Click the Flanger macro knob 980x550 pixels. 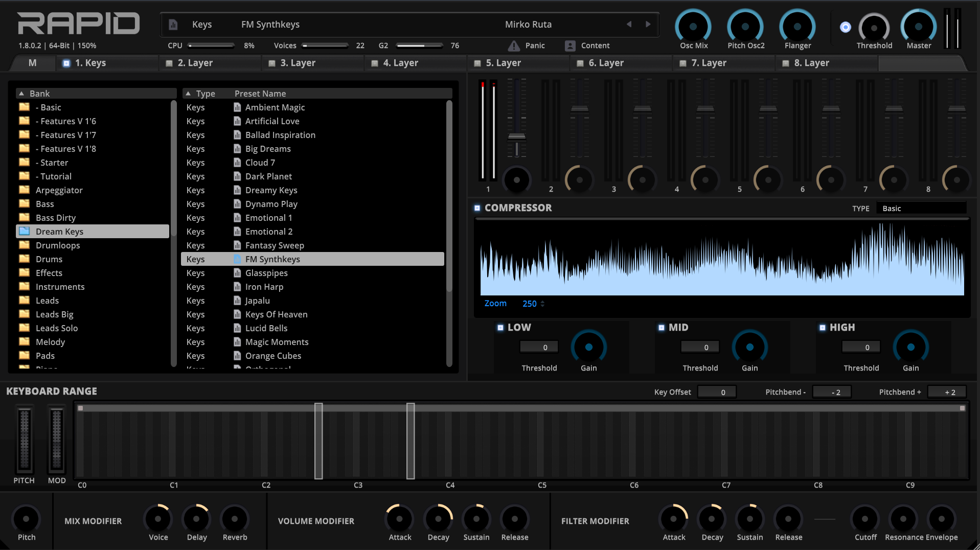[x=797, y=27]
